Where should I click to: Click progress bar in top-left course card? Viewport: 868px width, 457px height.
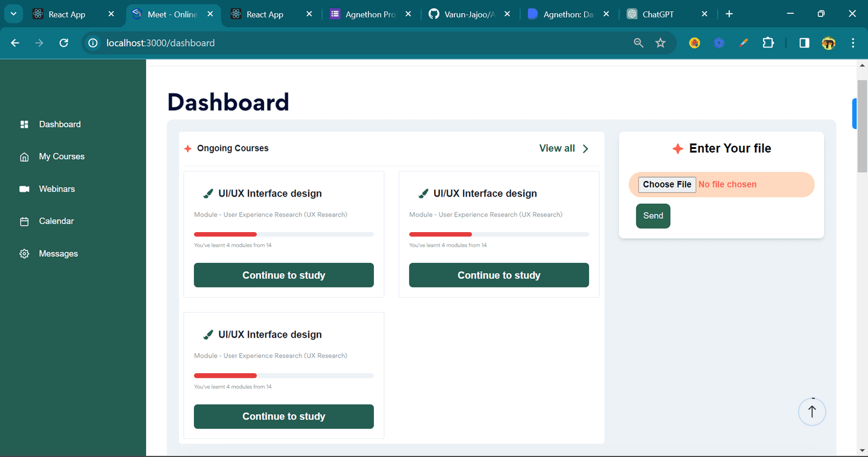(284, 234)
